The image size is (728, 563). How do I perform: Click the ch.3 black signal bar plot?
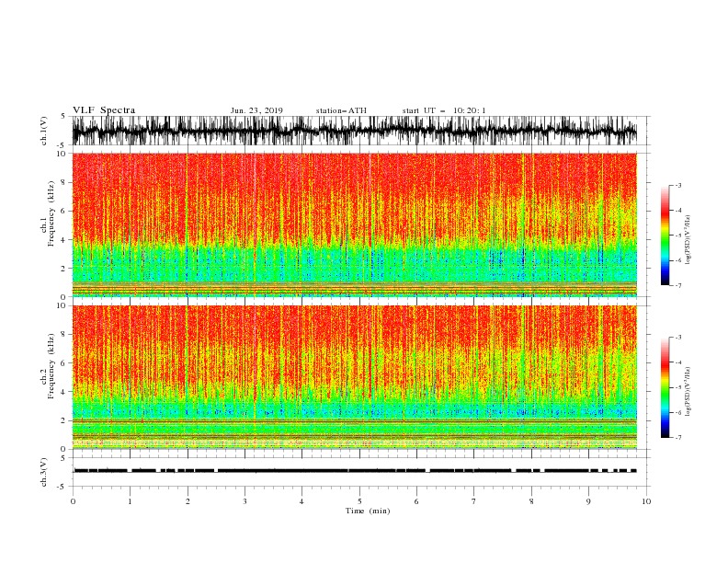pos(355,471)
